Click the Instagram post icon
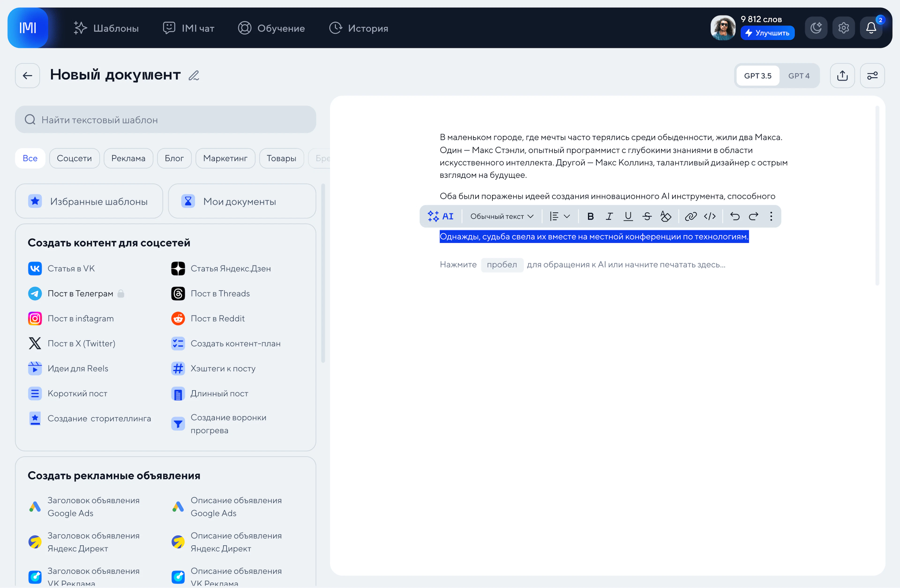 pyautogui.click(x=35, y=318)
